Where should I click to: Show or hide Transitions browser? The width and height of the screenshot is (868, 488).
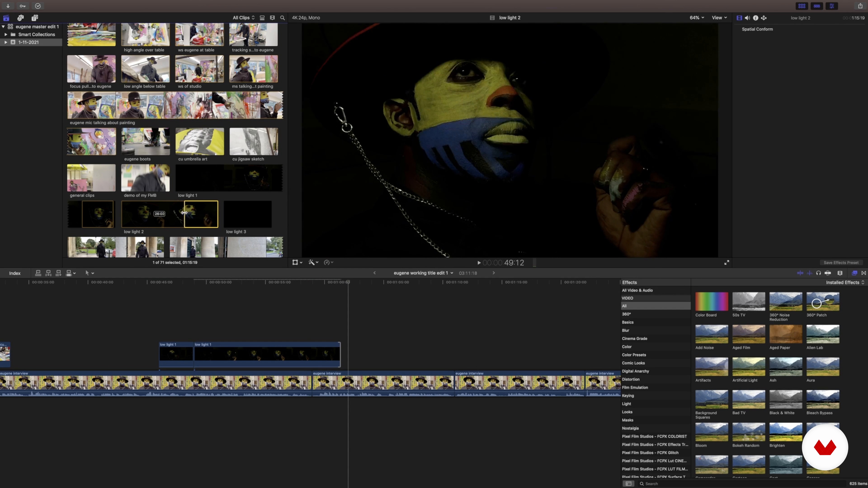point(864,273)
